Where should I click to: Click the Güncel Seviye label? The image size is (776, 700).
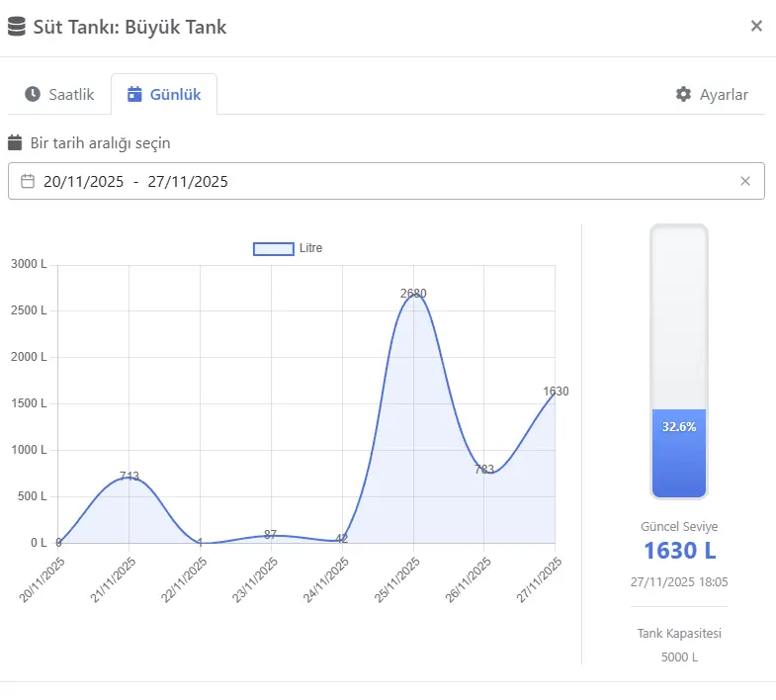[679, 526]
